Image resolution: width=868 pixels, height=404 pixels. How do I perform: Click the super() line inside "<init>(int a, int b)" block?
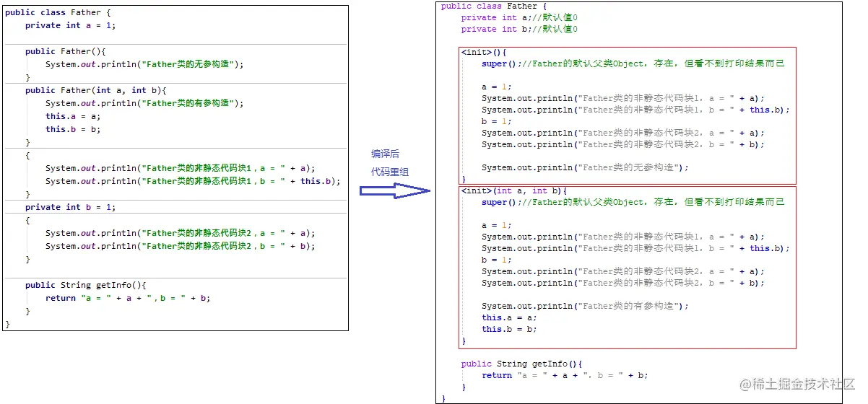pyautogui.click(x=633, y=202)
